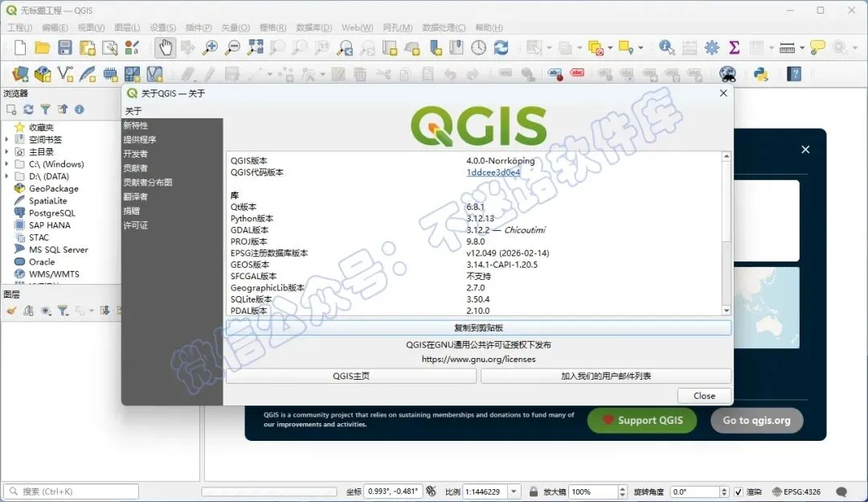Click the Zoom Last view icon
Image resolution: width=868 pixels, height=502 pixels.
tap(345, 48)
